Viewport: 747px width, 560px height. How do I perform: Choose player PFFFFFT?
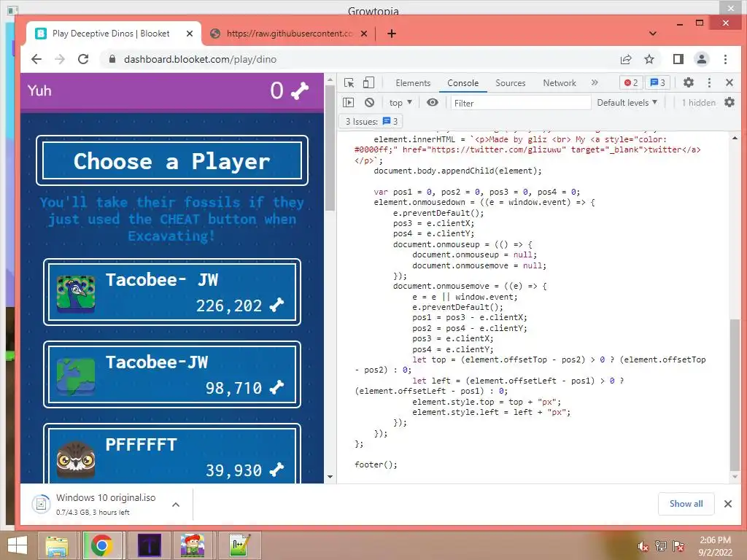(172, 454)
